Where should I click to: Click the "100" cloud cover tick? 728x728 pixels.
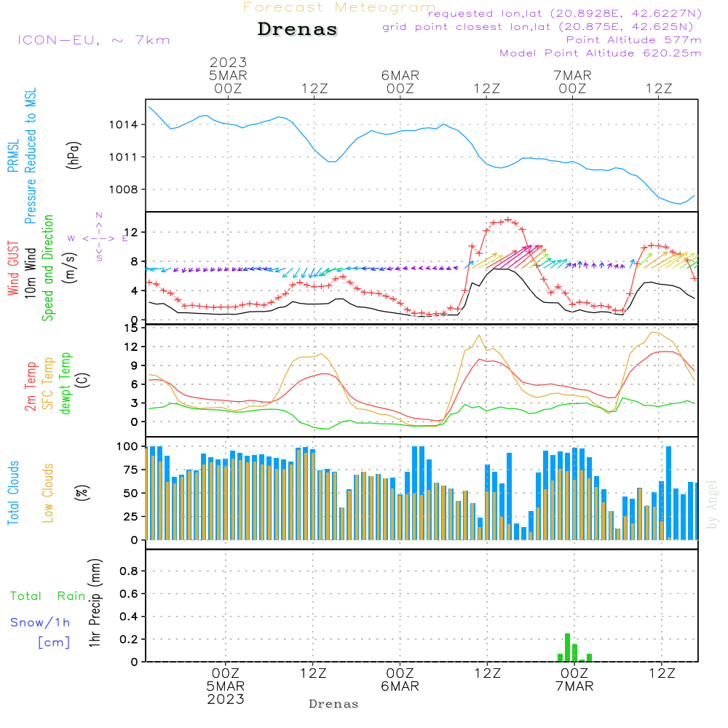pos(127,447)
